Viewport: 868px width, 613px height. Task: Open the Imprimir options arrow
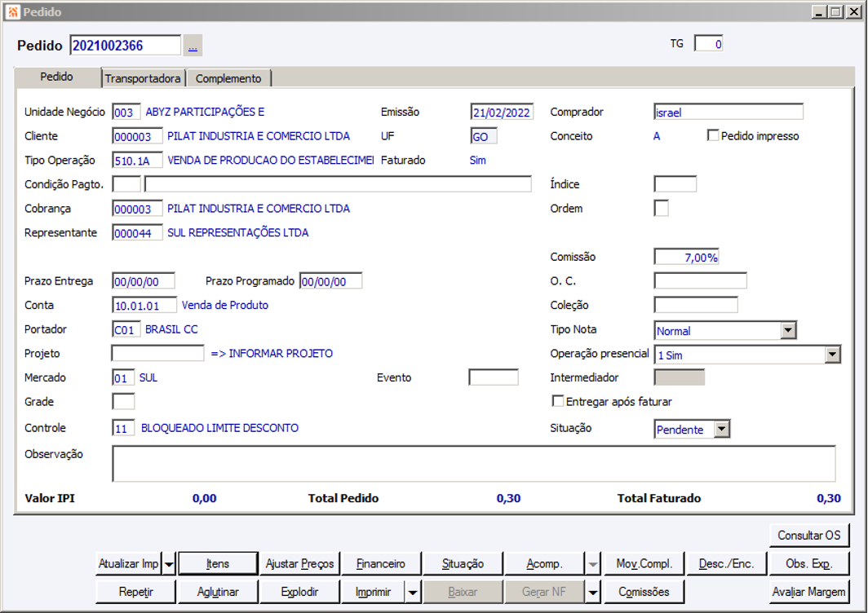[x=413, y=592]
